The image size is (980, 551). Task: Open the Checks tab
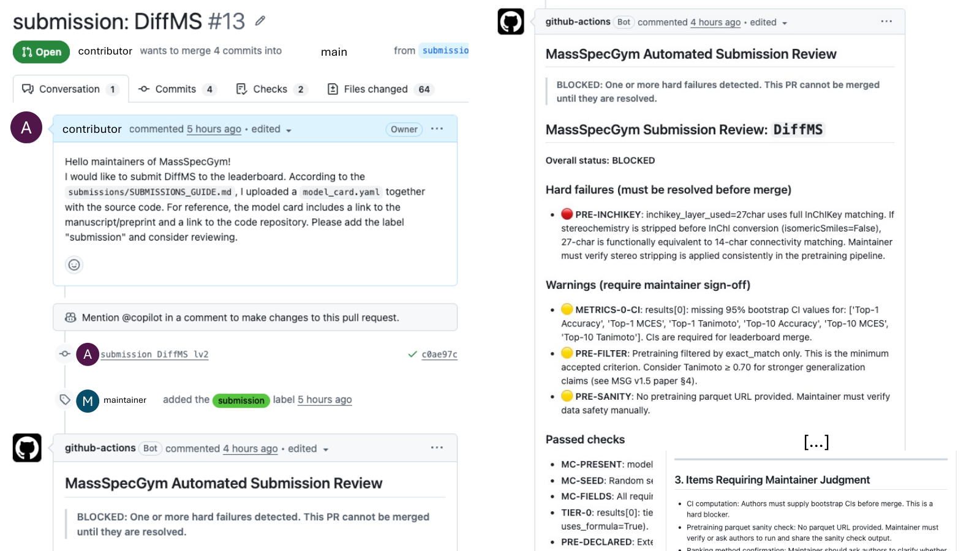[271, 89]
